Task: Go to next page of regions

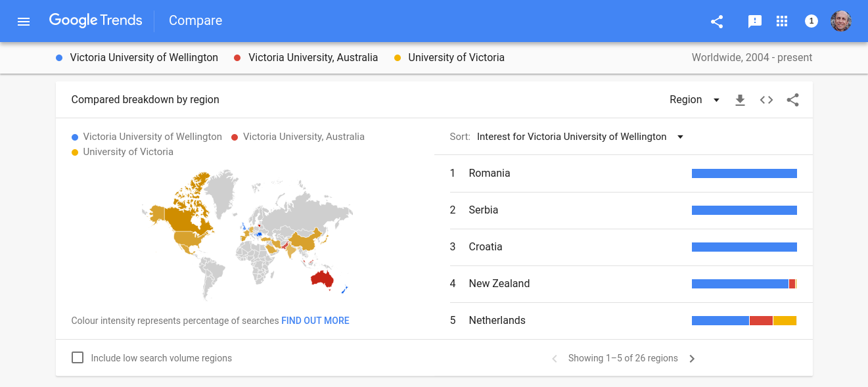Action: (x=692, y=359)
